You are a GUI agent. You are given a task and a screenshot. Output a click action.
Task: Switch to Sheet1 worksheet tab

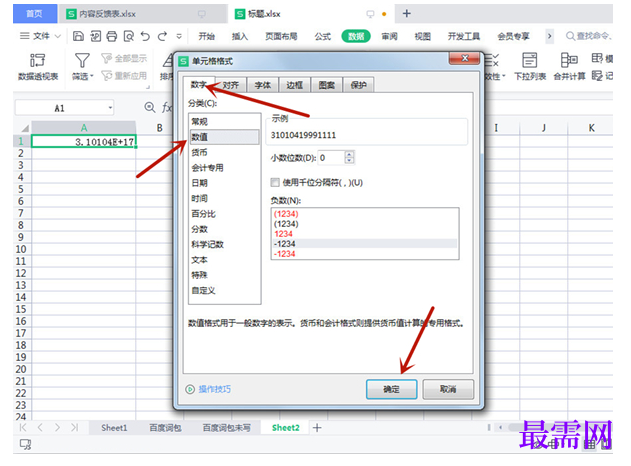[x=114, y=428]
